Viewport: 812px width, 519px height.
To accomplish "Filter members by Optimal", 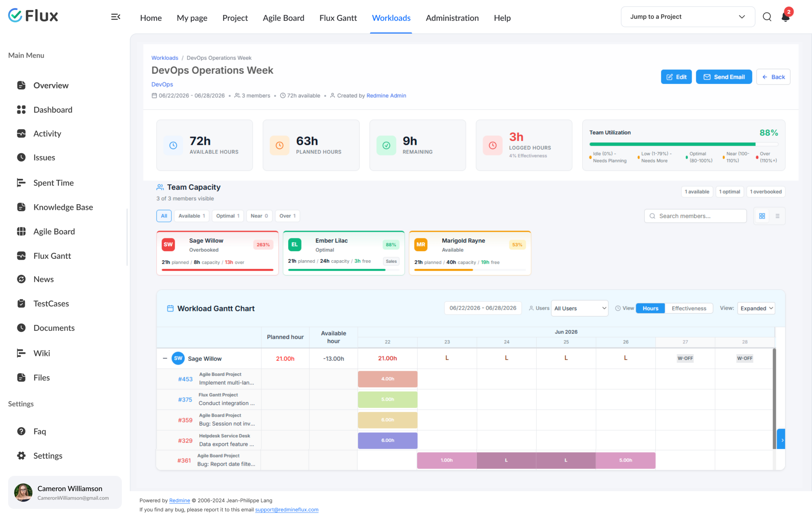I will point(228,216).
